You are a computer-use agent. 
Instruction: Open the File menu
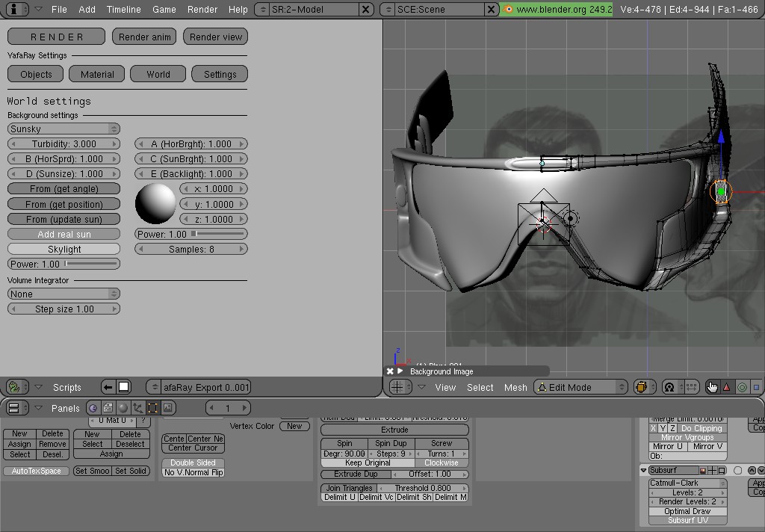coord(59,9)
